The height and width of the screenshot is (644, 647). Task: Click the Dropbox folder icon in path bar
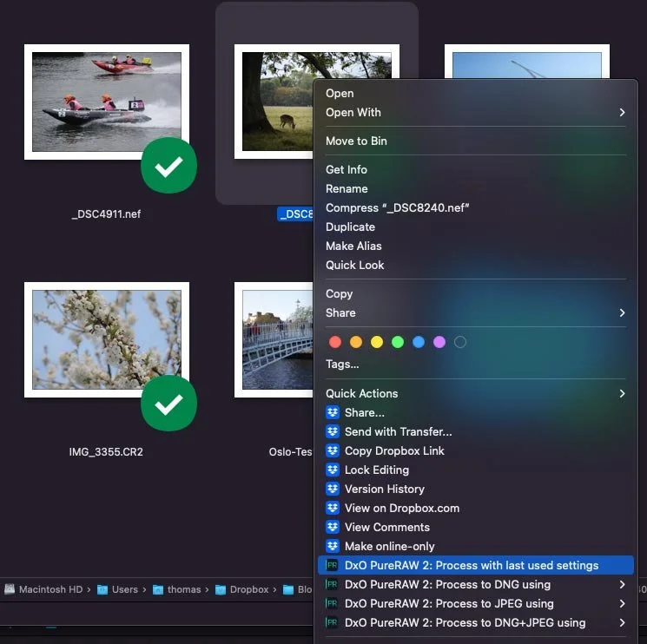pos(221,589)
